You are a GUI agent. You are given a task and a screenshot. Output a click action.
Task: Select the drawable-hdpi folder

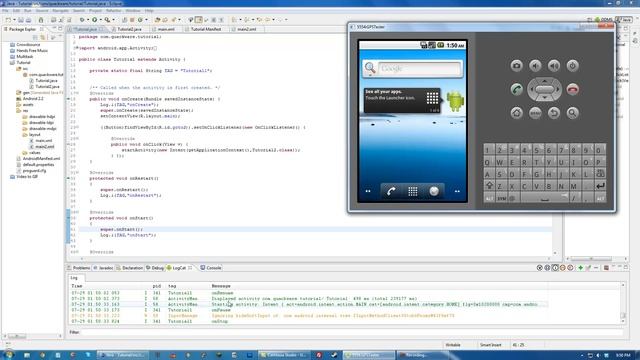pyautogui.click(x=42, y=117)
